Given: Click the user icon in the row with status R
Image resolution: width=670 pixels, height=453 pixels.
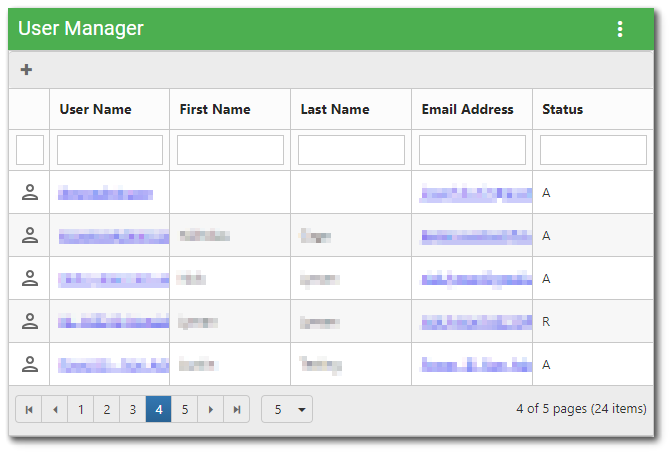Looking at the screenshot, I should (x=30, y=321).
